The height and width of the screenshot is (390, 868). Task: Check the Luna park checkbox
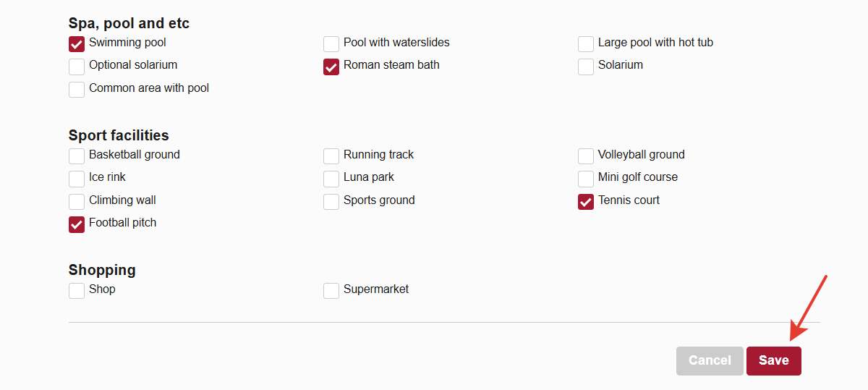[331, 179]
